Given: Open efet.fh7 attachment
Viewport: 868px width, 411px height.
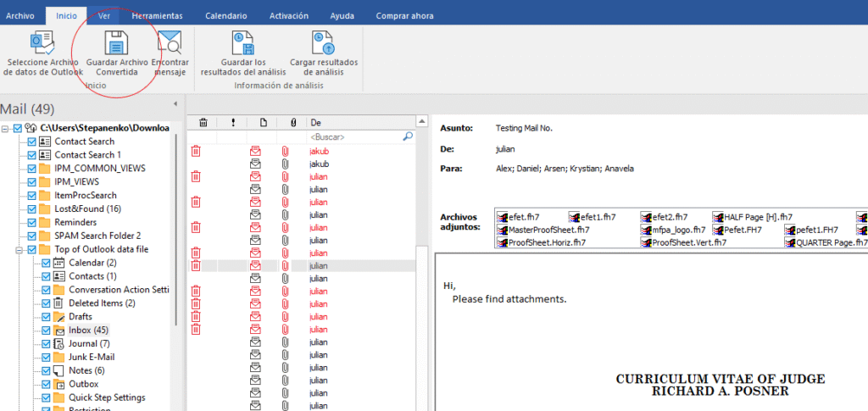Looking at the screenshot, I should click(518, 217).
